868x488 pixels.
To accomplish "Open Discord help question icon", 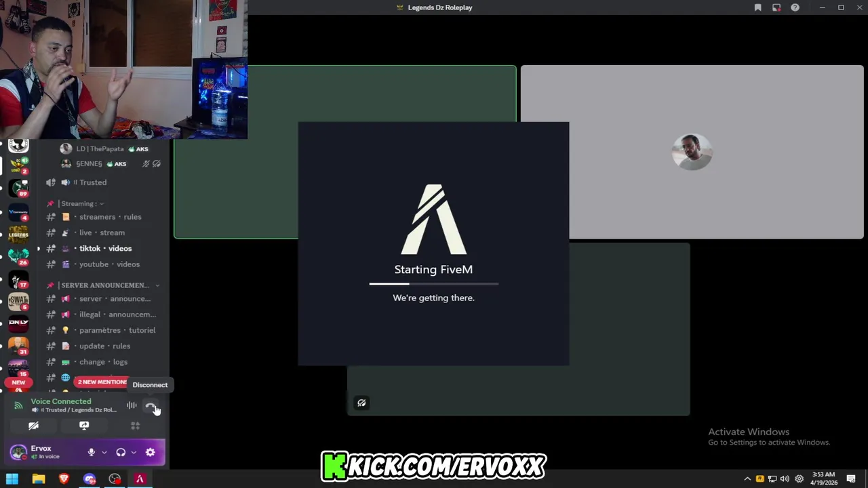I will pos(795,7).
